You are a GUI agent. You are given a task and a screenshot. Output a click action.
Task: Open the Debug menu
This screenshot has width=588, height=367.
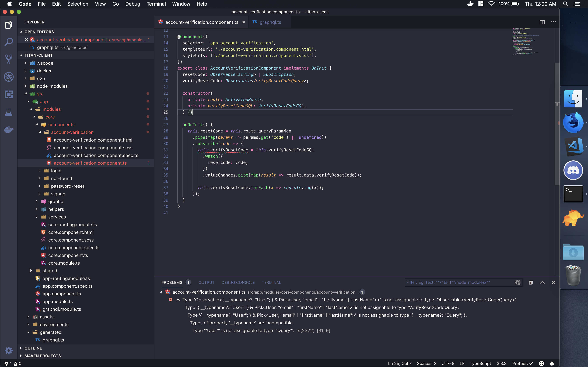pyautogui.click(x=132, y=4)
